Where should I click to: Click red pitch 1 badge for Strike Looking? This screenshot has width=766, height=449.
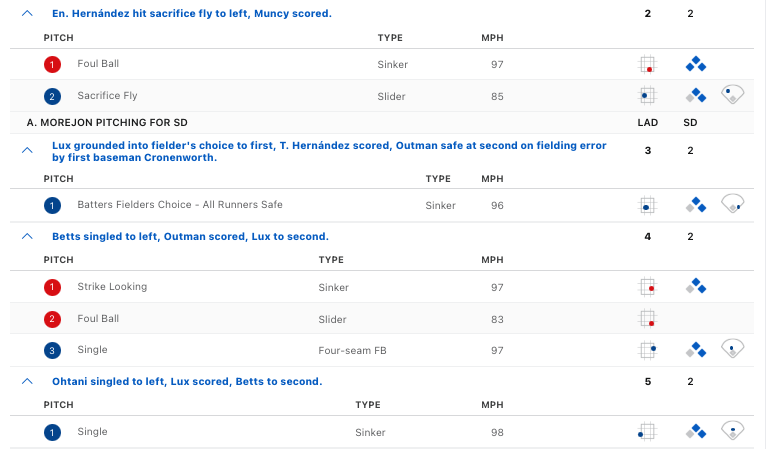click(52, 287)
